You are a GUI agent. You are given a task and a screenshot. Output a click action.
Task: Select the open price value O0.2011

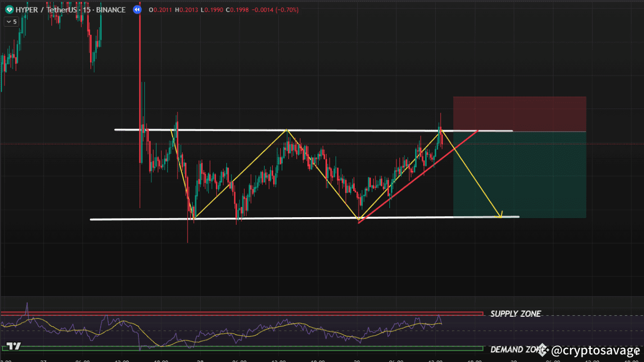pyautogui.click(x=161, y=10)
